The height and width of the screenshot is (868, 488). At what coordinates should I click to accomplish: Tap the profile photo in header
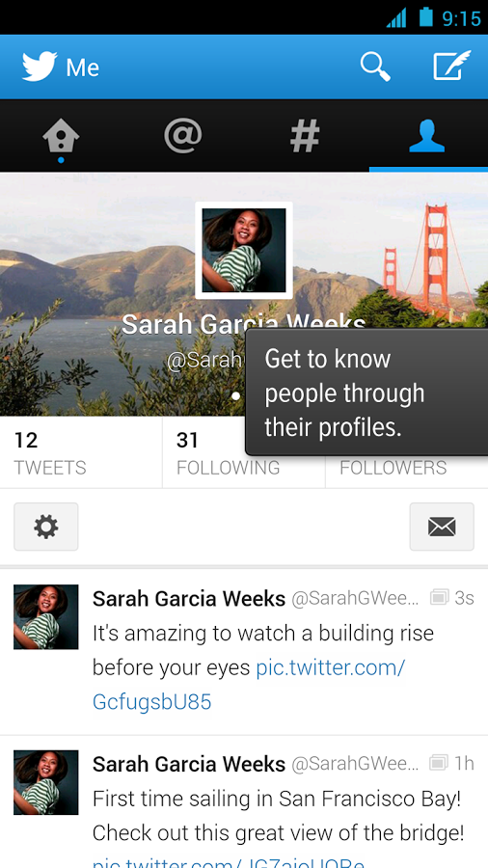coord(244,250)
